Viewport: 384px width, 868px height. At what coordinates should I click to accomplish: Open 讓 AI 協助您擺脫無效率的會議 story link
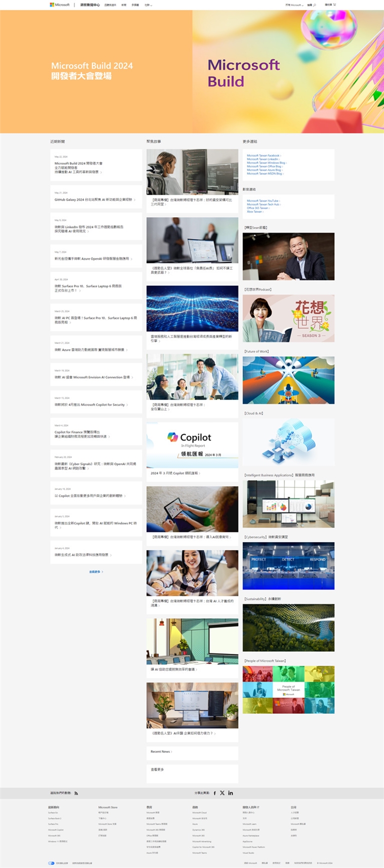174,669
